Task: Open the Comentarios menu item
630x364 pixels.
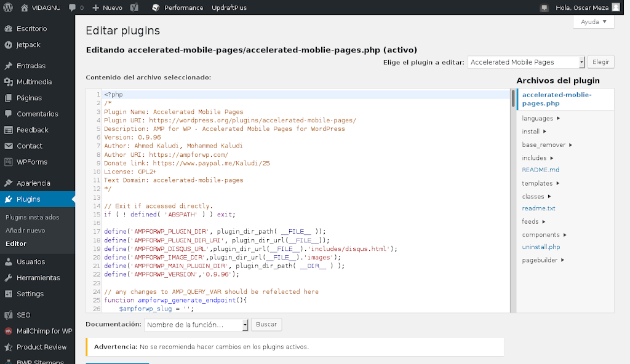Action: click(38, 114)
